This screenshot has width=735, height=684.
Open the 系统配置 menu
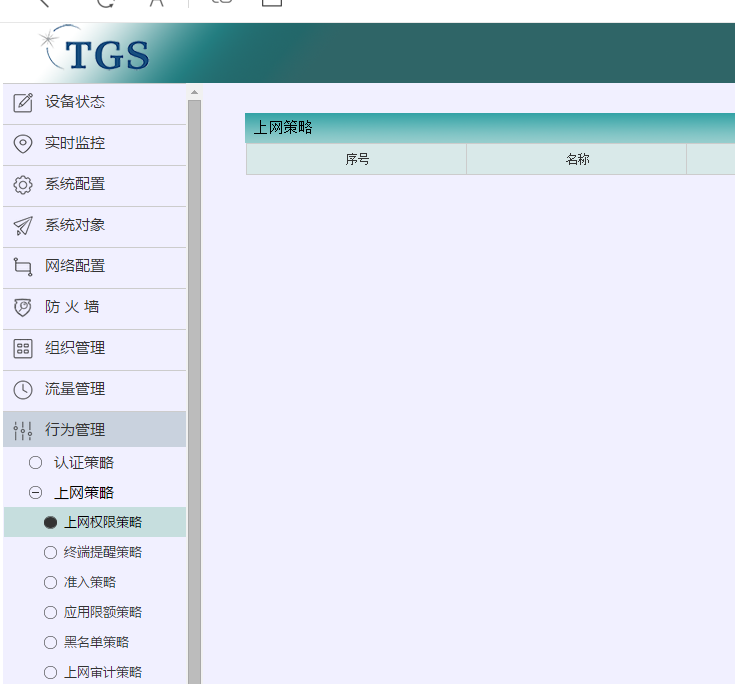[x=94, y=186]
